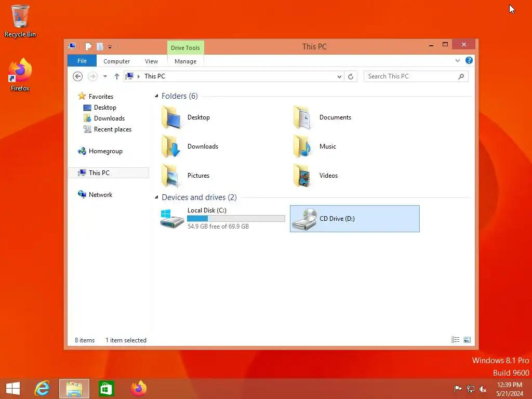Go back using the Back arrow button

point(78,76)
